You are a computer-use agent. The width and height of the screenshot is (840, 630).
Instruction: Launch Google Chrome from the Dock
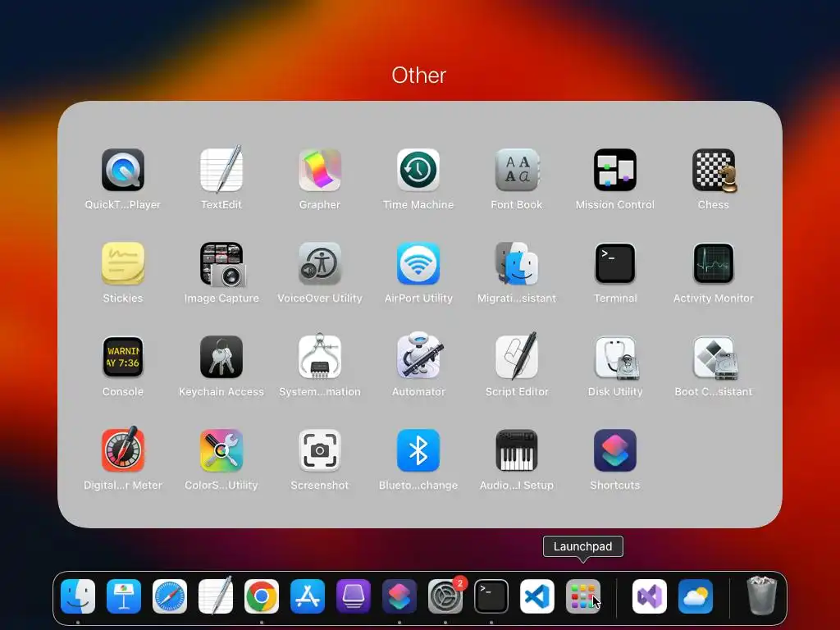262,596
